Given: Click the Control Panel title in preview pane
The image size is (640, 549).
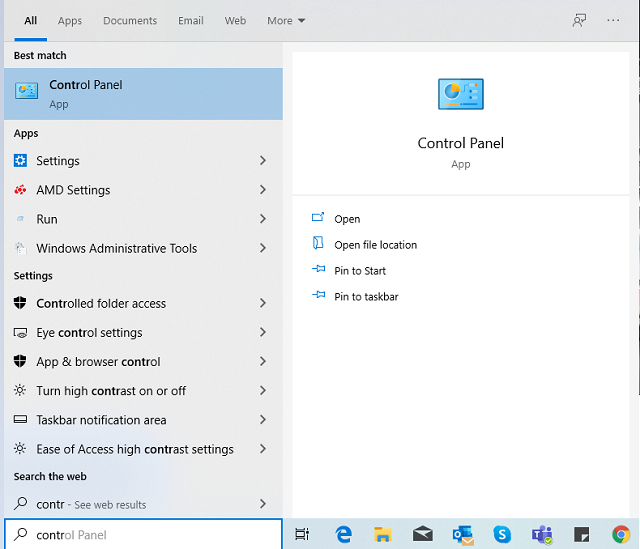Looking at the screenshot, I should 461,143.
